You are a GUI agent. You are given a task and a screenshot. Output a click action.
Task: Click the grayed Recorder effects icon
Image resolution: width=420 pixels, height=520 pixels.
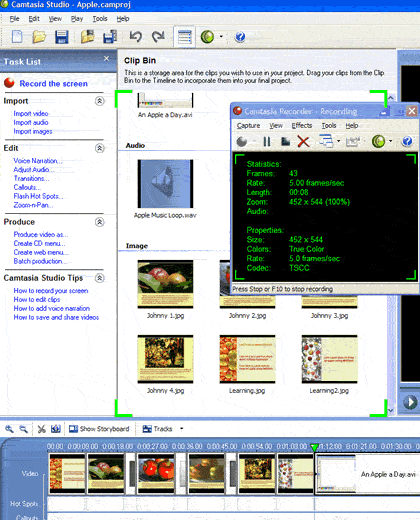pyautogui.click(x=353, y=142)
